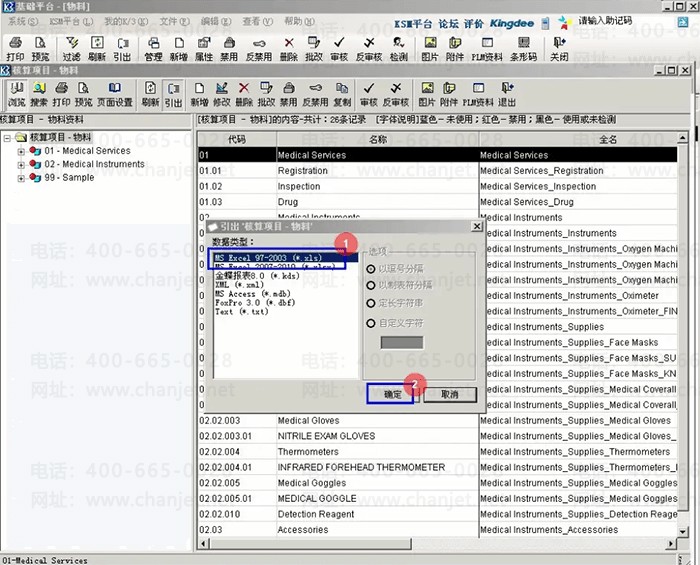Viewport: 700px width, 565px height.
Task: Click the 搜索 (Search) toolbar icon
Action: (x=38, y=96)
